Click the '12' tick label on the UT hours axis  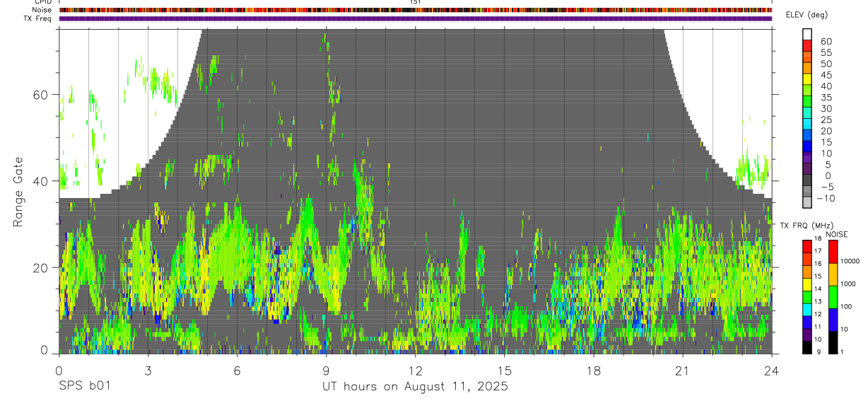coord(415,371)
